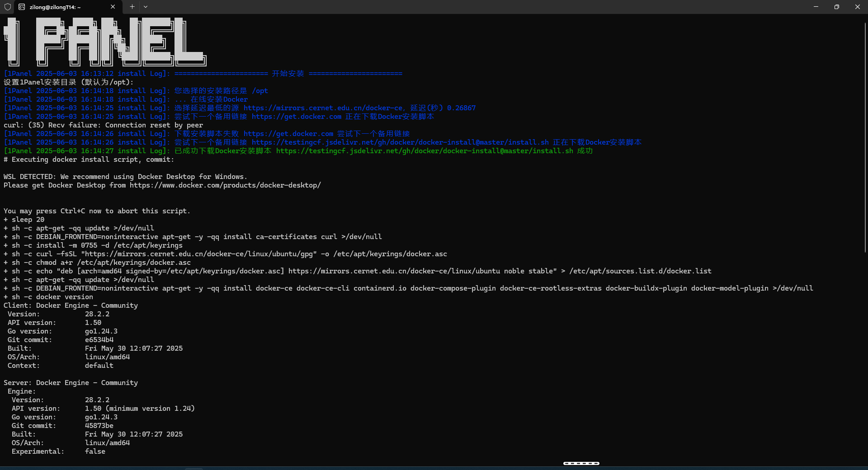The height and width of the screenshot is (470, 868).
Task: Click '1.50 (minimum version 1.24)' text
Action: tap(140, 409)
